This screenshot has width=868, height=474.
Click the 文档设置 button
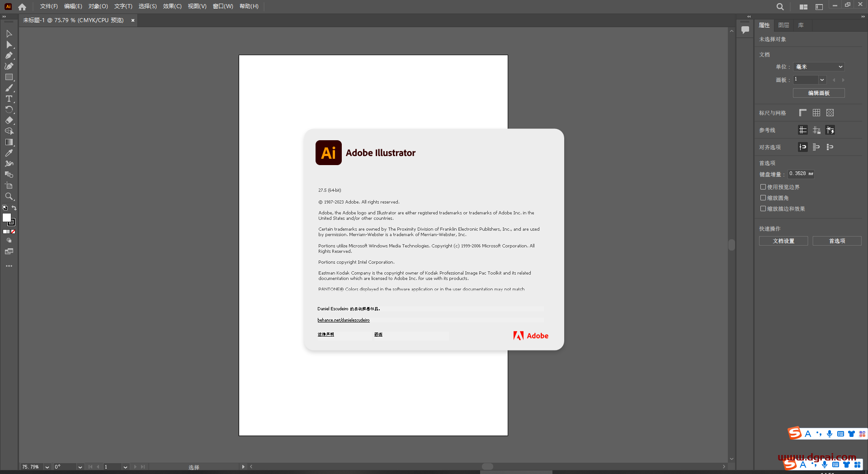pos(783,241)
